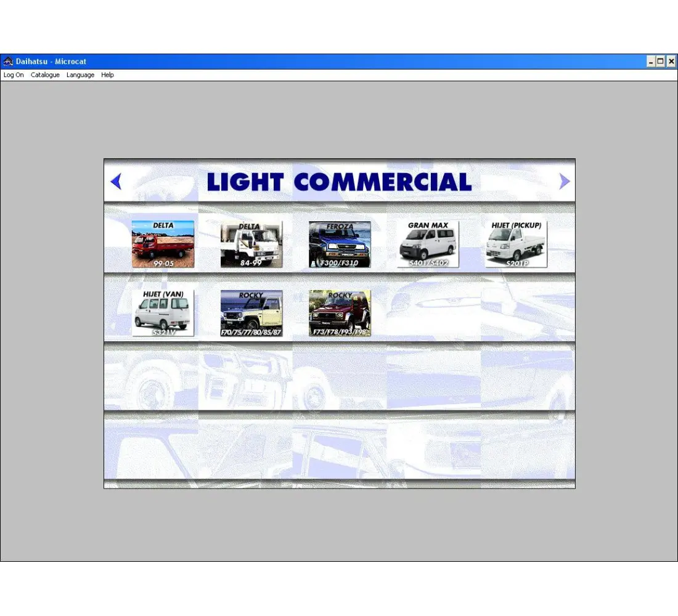Open the Language menu
The height and width of the screenshot is (616, 678).
click(80, 75)
